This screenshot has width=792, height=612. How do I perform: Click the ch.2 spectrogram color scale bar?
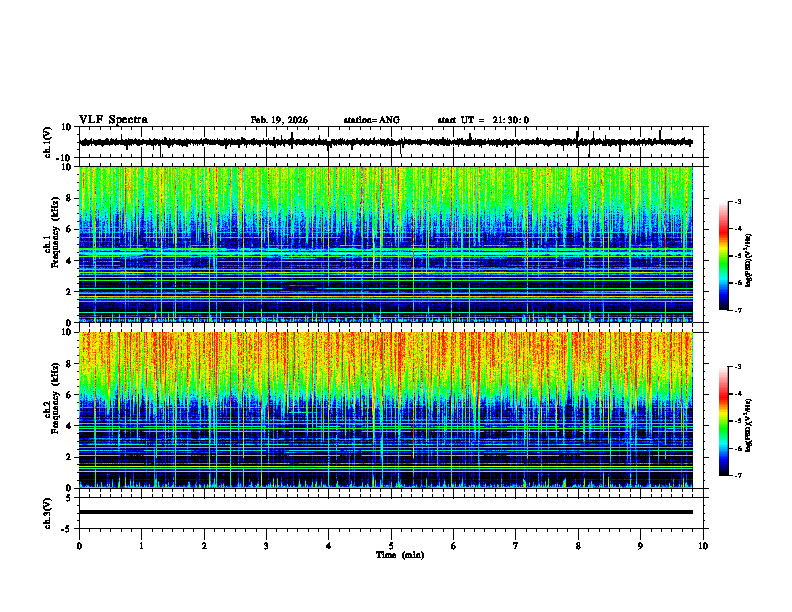(723, 421)
